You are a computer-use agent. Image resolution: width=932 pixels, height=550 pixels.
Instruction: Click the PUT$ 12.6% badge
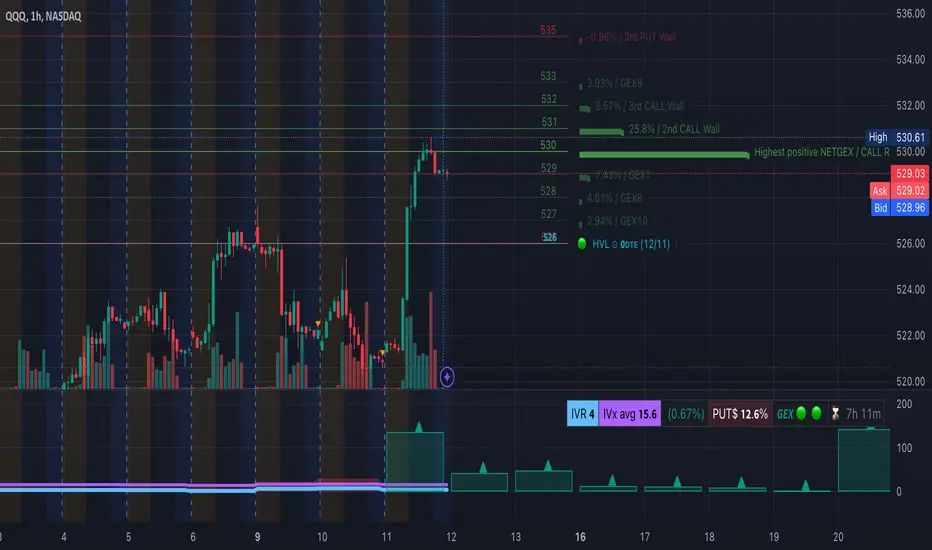(740, 414)
